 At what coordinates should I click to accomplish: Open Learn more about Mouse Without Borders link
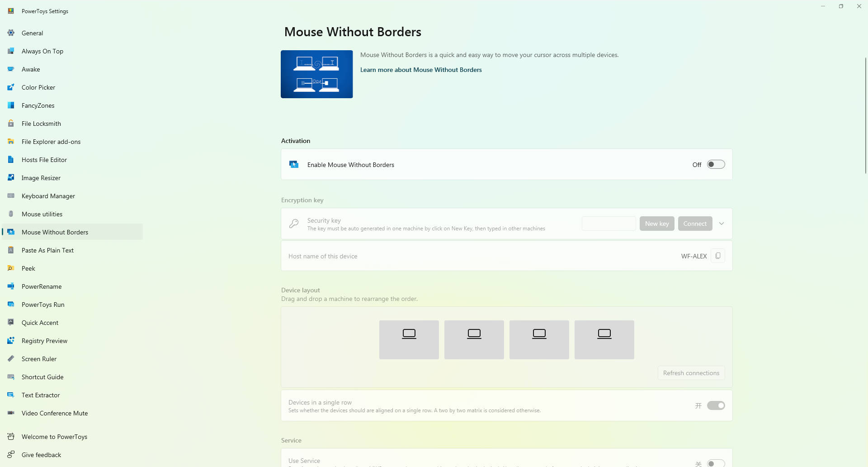pyautogui.click(x=420, y=70)
